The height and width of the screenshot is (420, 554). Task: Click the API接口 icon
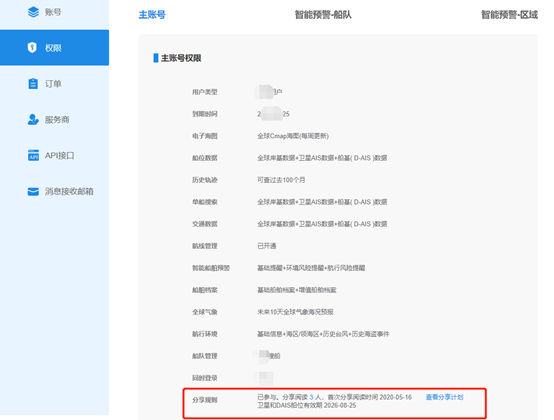click(x=33, y=155)
